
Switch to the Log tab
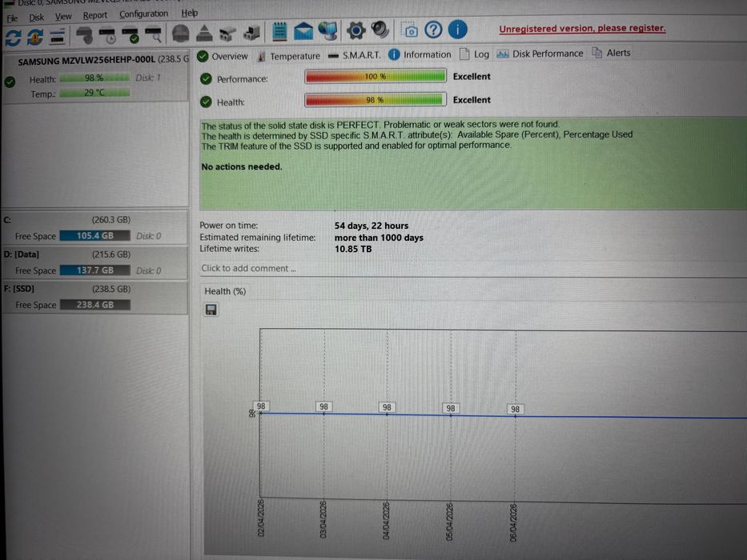475,54
